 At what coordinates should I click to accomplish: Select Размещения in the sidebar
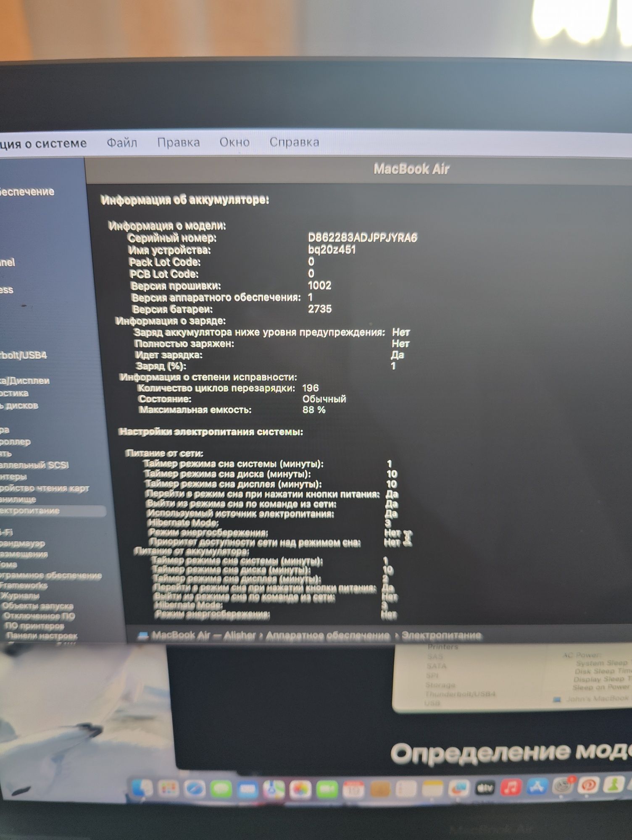tap(24, 554)
